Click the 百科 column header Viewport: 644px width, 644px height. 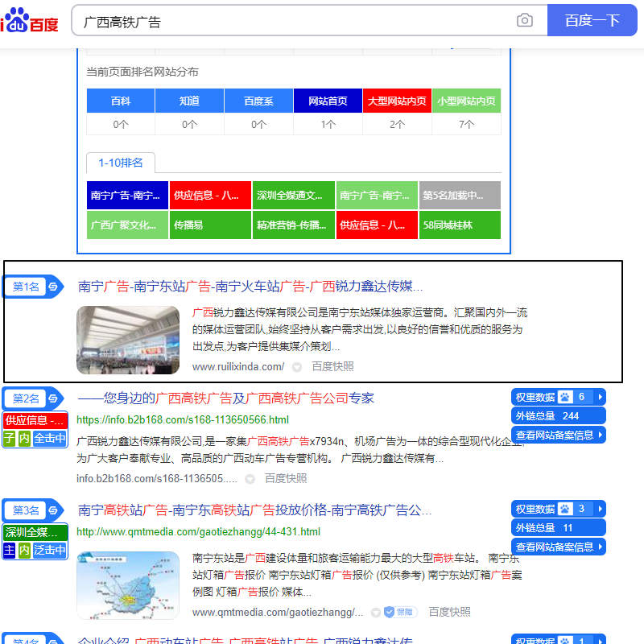click(121, 101)
